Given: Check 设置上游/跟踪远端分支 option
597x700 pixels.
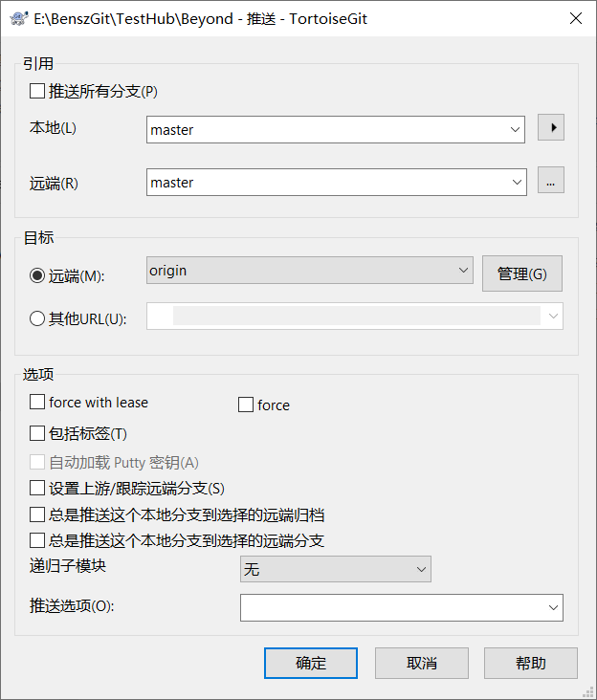Looking at the screenshot, I should (37, 488).
